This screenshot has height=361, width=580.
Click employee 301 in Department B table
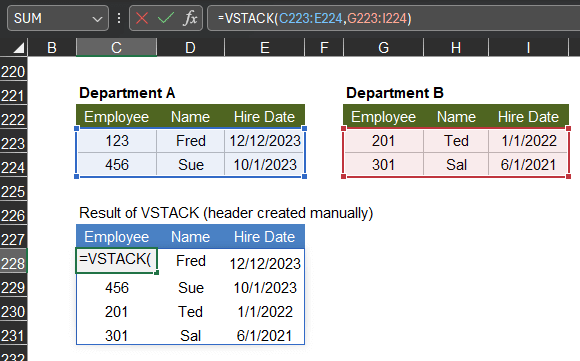click(x=383, y=165)
